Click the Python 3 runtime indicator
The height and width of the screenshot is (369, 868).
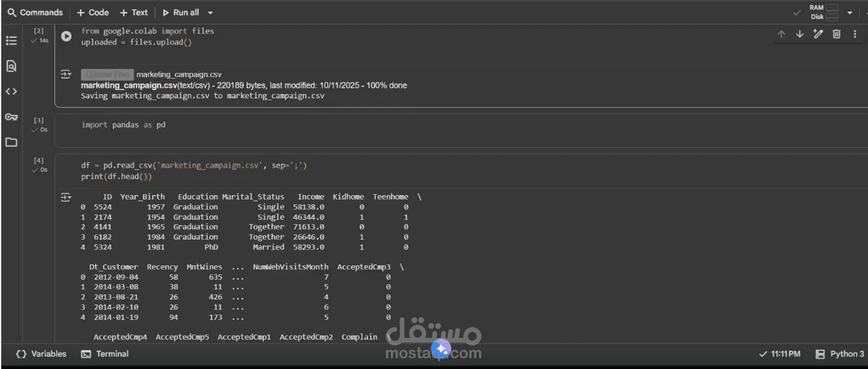pos(840,354)
